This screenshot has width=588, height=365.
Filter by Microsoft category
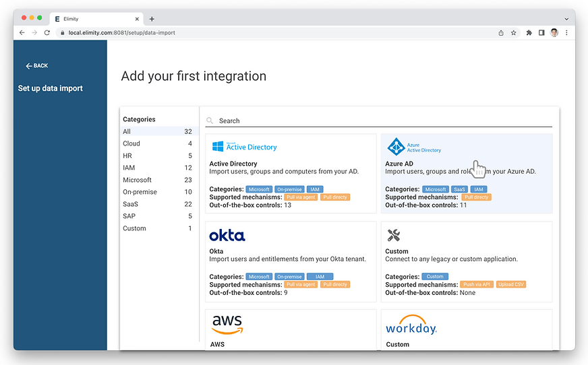(x=158, y=180)
